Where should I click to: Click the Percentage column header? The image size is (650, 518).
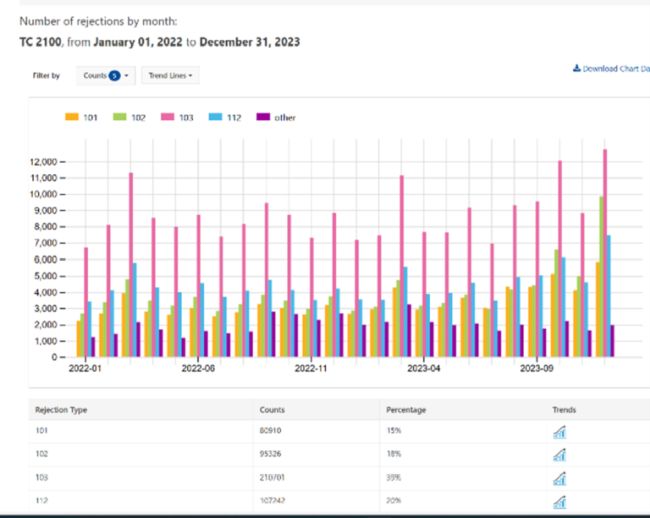[407, 410]
